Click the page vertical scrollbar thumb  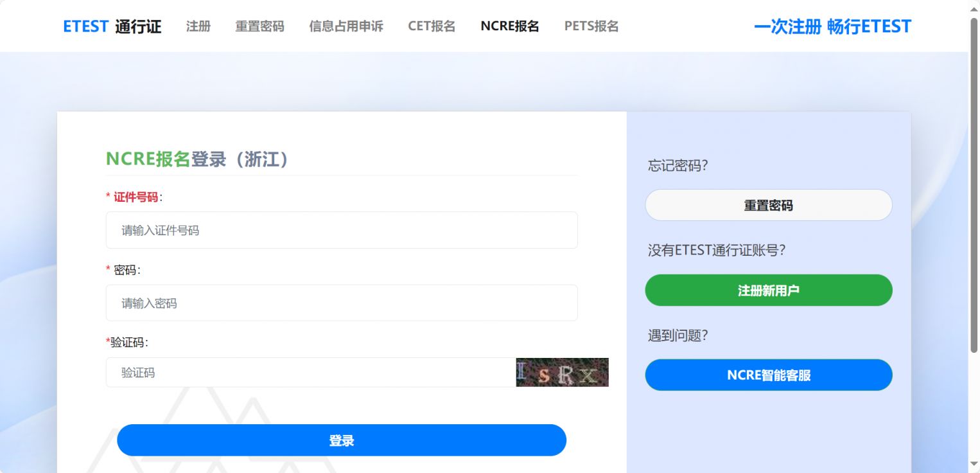coord(974,184)
